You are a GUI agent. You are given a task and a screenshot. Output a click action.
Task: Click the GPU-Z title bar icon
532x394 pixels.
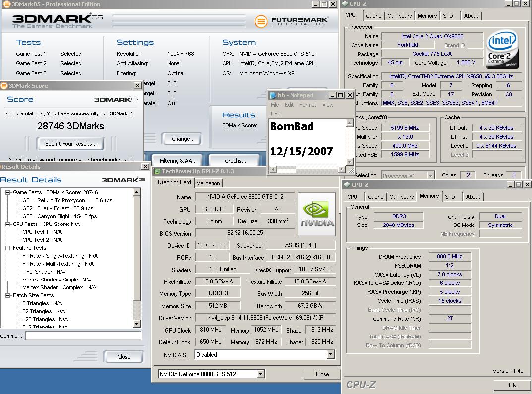coord(158,171)
